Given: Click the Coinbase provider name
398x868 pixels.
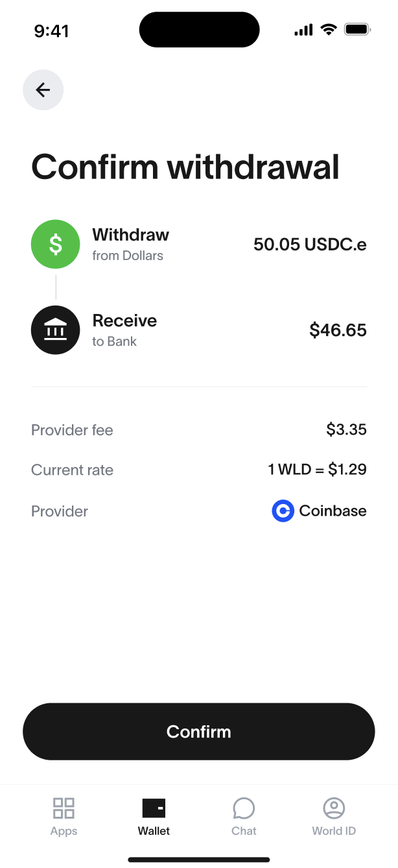Looking at the screenshot, I should 333,511.
